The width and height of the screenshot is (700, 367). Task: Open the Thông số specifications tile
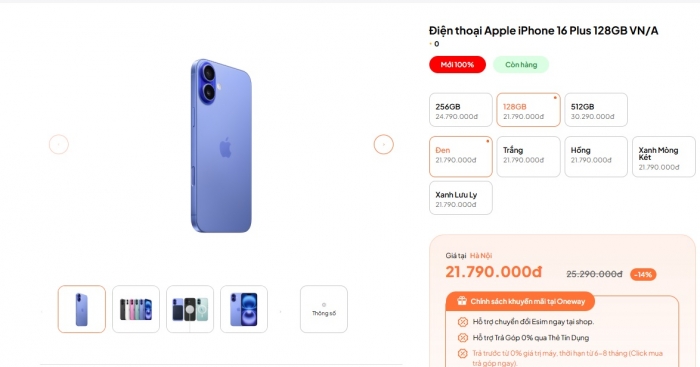click(324, 309)
